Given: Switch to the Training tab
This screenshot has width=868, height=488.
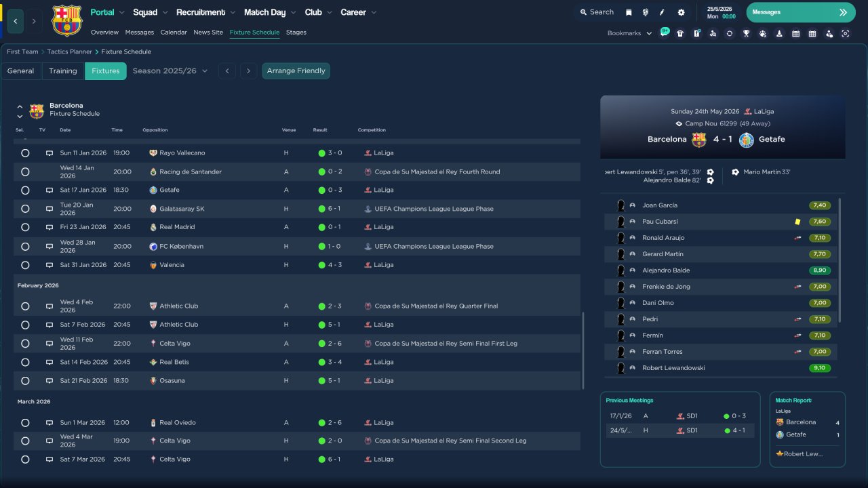Looking at the screenshot, I should (x=63, y=71).
